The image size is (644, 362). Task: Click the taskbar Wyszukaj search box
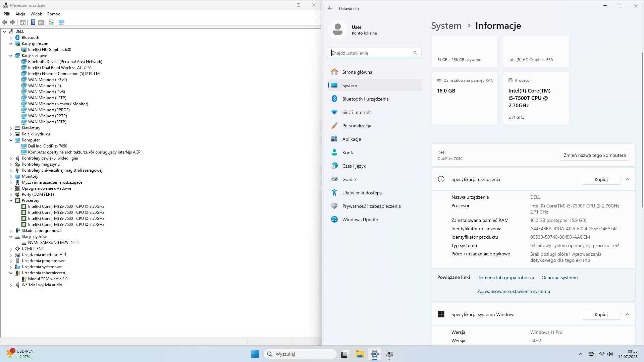[x=300, y=354]
